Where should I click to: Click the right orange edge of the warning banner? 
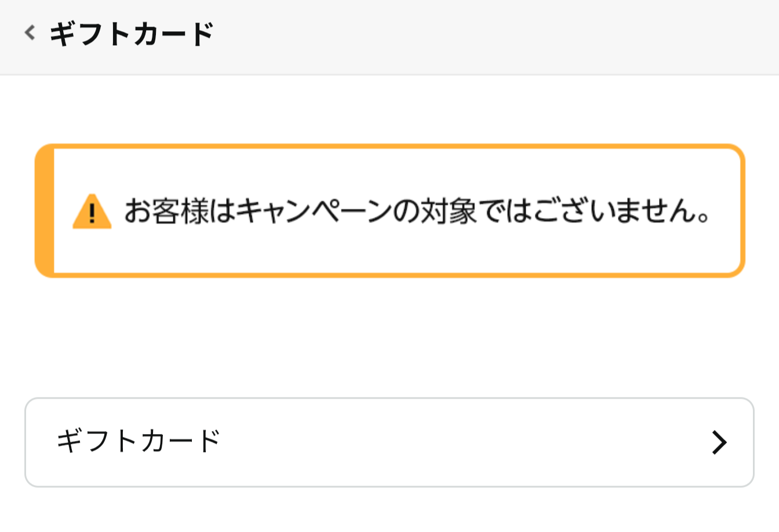tap(741, 211)
